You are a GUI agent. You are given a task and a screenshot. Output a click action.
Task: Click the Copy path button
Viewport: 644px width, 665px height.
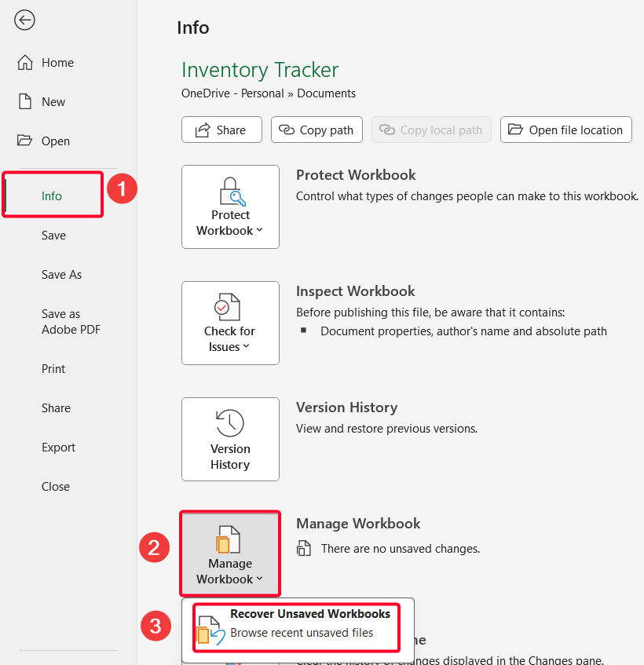point(317,129)
